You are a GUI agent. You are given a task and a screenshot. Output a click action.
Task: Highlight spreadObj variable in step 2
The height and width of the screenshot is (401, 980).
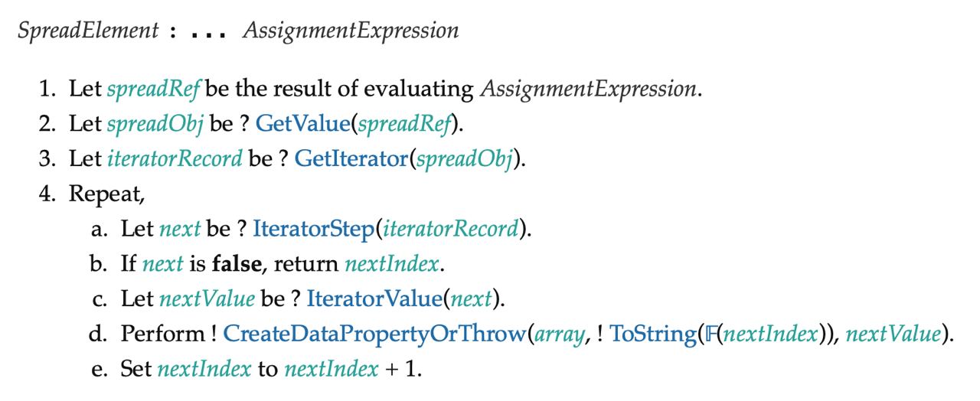(x=150, y=122)
